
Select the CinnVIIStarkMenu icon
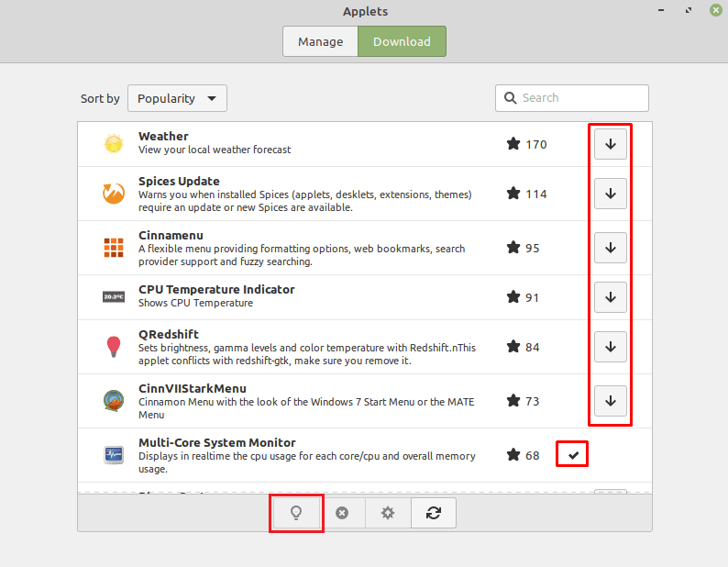pos(114,401)
